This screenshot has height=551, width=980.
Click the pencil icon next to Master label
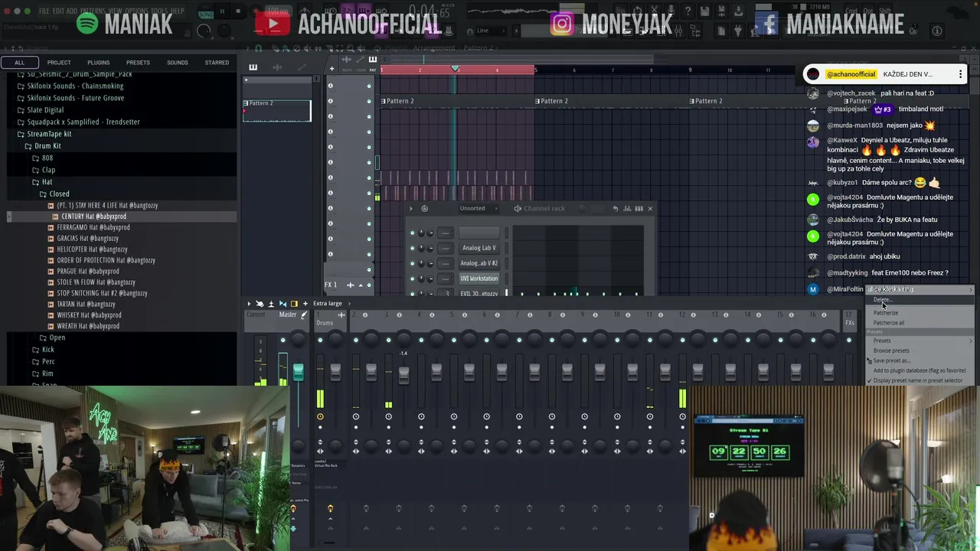tap(303, 315)
